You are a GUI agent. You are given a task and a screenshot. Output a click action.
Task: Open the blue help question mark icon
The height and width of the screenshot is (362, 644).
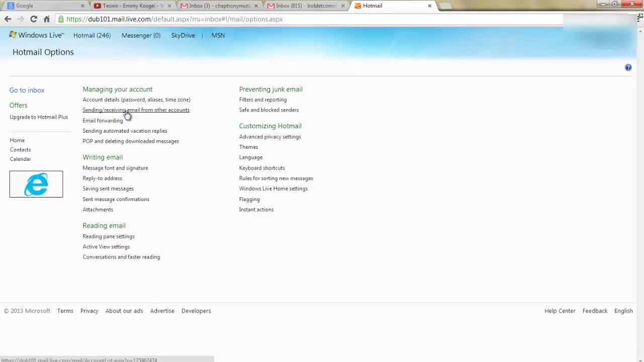click(x=628, y=67)
